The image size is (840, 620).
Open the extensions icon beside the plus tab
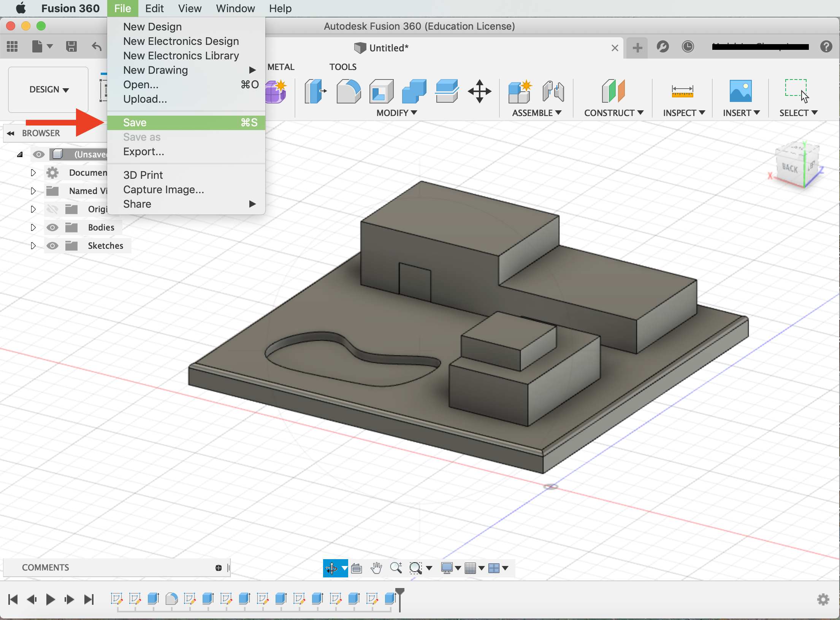click(662, 47)
